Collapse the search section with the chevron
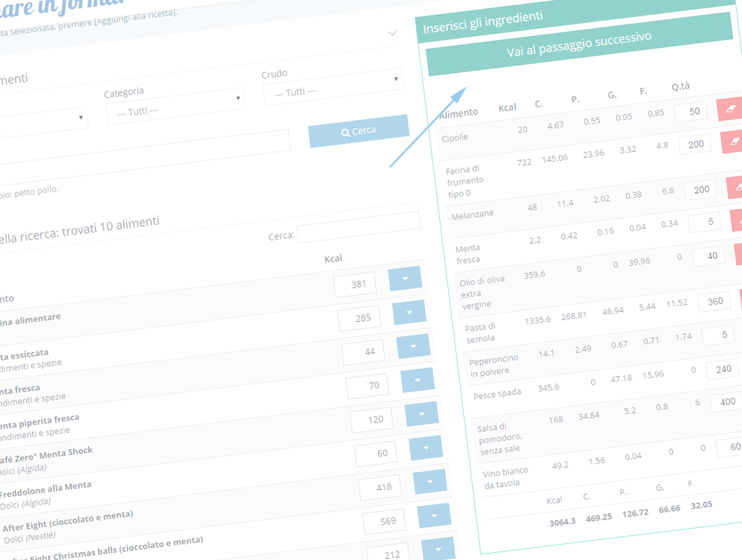 392,33
